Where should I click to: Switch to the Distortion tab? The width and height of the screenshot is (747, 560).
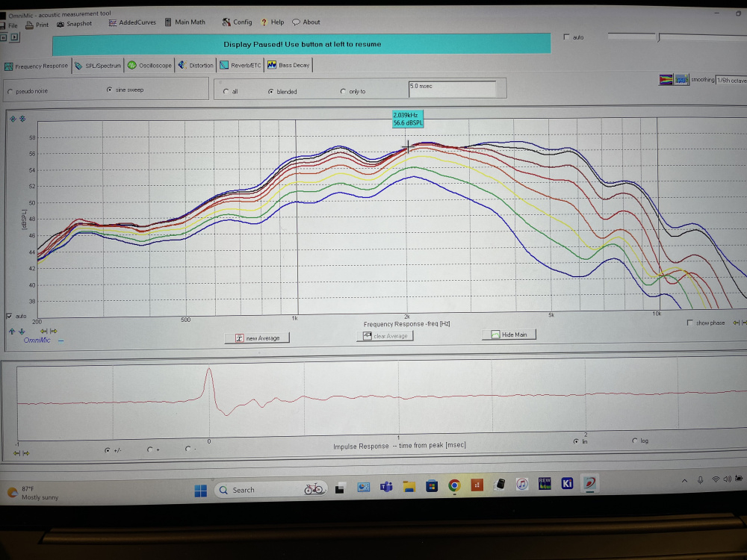196,66
